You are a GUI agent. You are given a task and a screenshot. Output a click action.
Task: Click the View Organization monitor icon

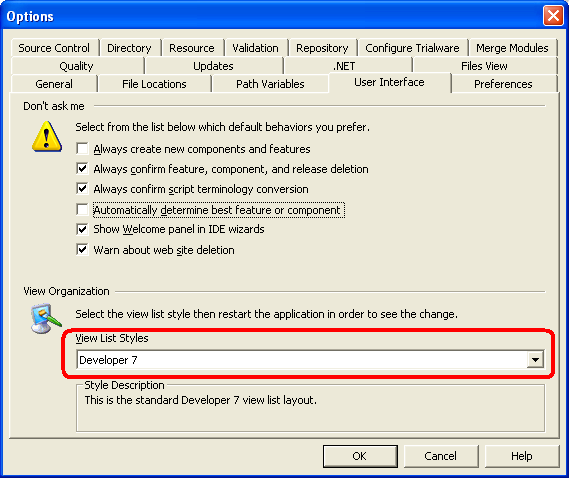[45, 319]
